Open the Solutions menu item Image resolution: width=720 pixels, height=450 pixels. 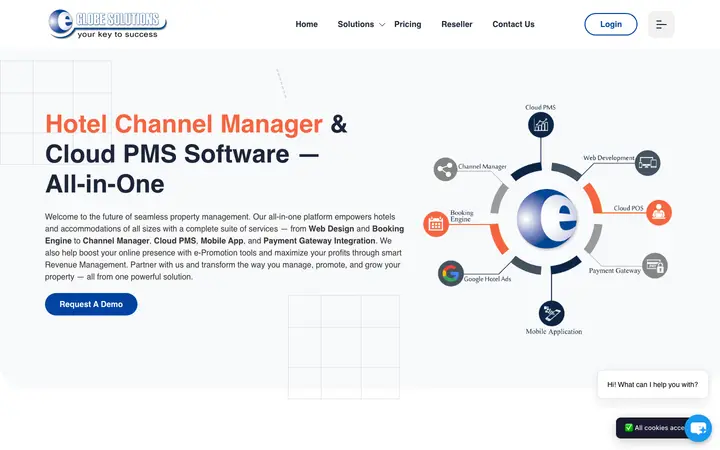355,24
